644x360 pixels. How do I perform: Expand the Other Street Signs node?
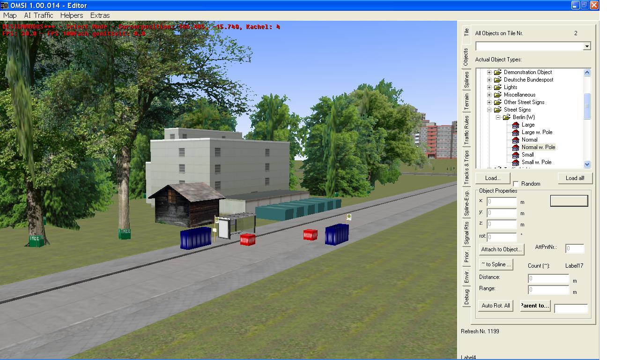coord(489,102)
